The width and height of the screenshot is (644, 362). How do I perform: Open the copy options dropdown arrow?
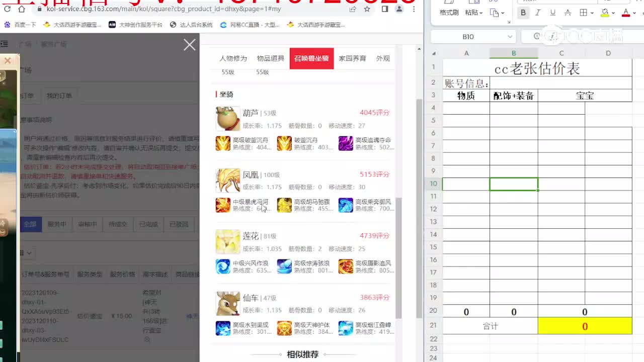click(503, 13)
